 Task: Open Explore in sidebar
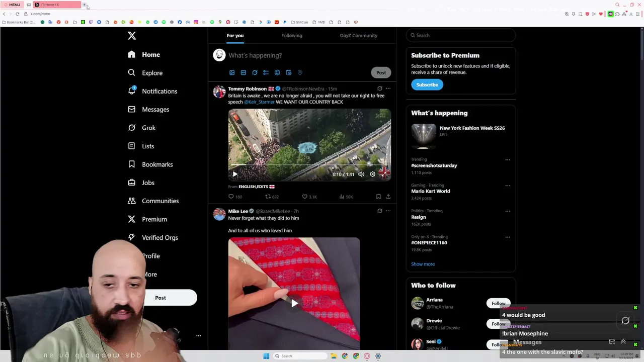click(x=145, y=73)
